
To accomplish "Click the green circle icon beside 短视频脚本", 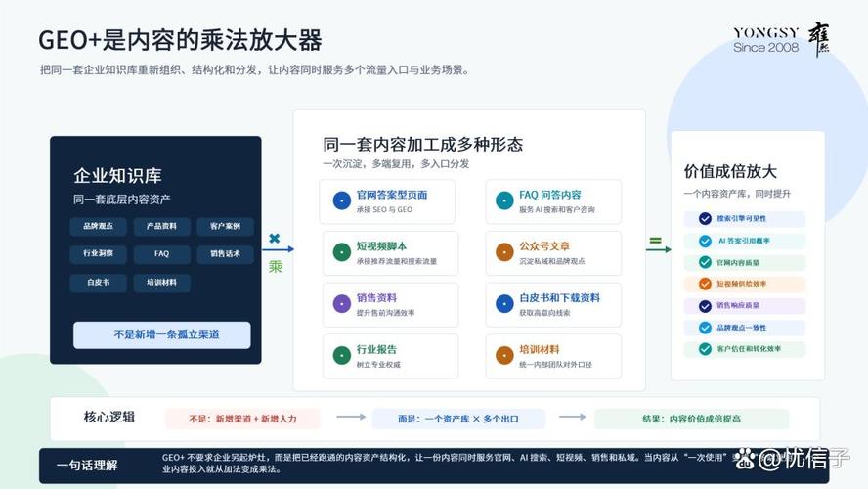I will tap(341, 252).
